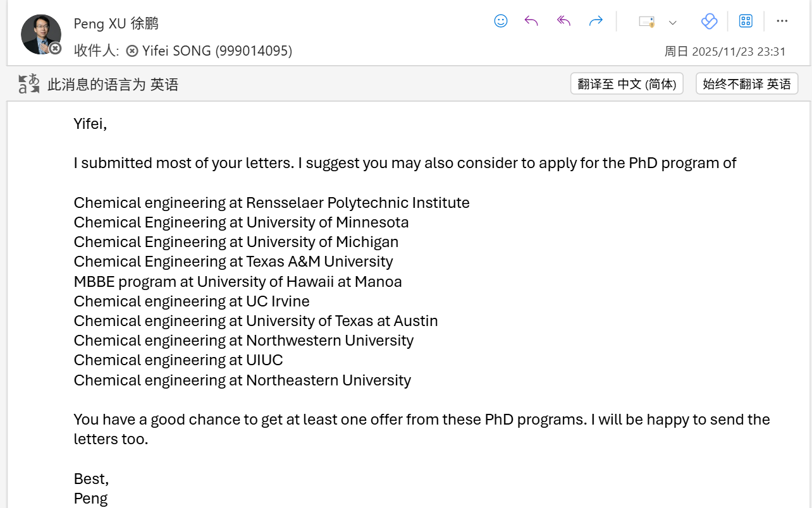Click 始终不翻译 英语 button
Image resolution: width=812 pixels, height=508 pixels.
click(x=746, y=83)
